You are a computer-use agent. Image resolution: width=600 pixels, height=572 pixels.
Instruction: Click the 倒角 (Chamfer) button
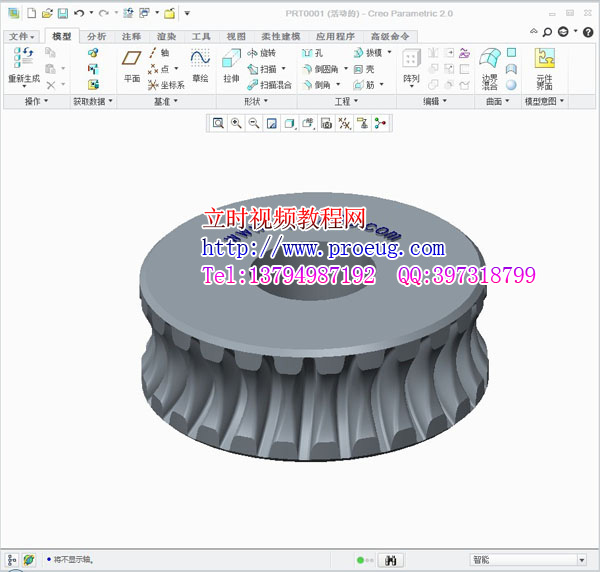[x=317, y=85]
